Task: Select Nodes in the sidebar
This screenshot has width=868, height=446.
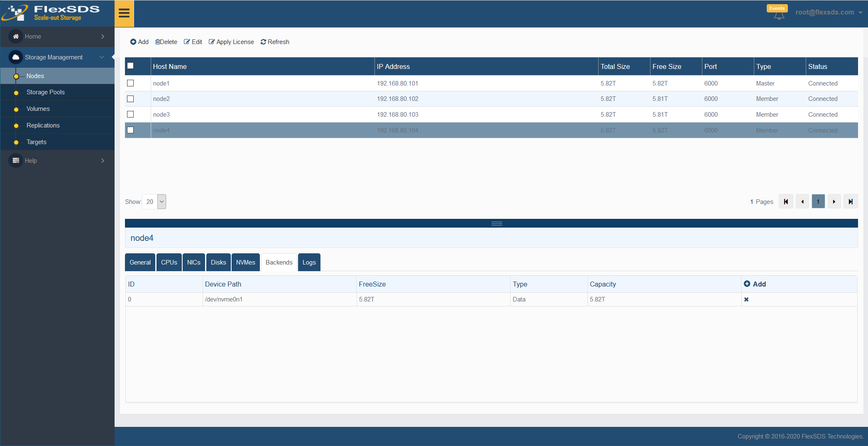Action: pyautogui.click(x=57, y=76)
